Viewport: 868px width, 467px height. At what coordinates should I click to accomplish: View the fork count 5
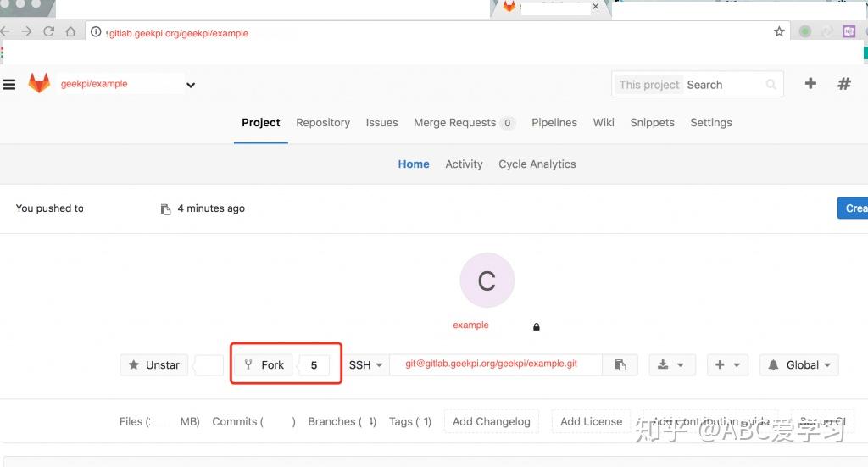coord(314,365)
